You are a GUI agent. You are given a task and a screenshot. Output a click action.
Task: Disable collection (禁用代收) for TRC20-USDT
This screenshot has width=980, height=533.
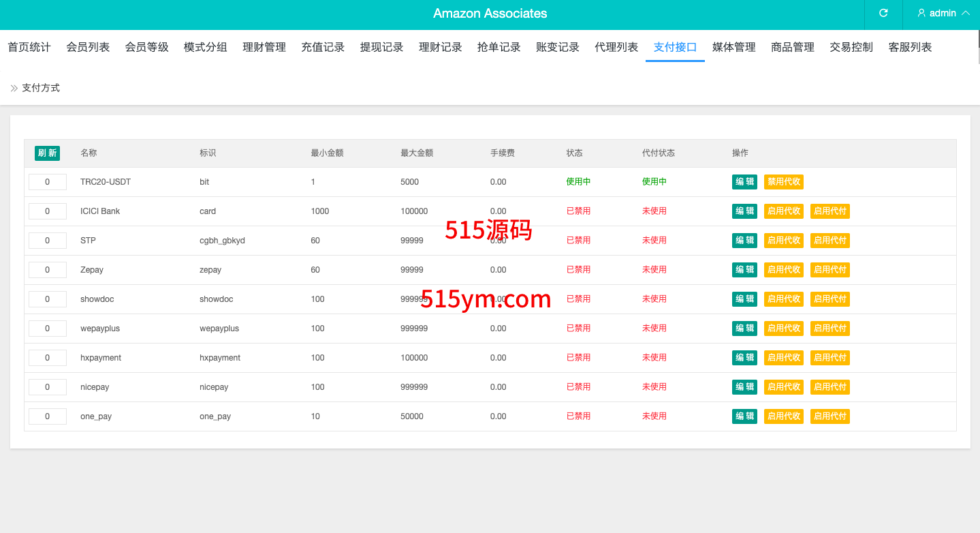(784, 182)
